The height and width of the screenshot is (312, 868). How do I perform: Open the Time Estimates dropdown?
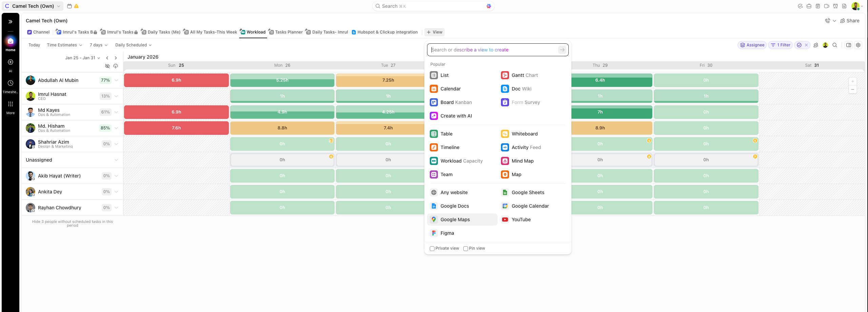64,45
